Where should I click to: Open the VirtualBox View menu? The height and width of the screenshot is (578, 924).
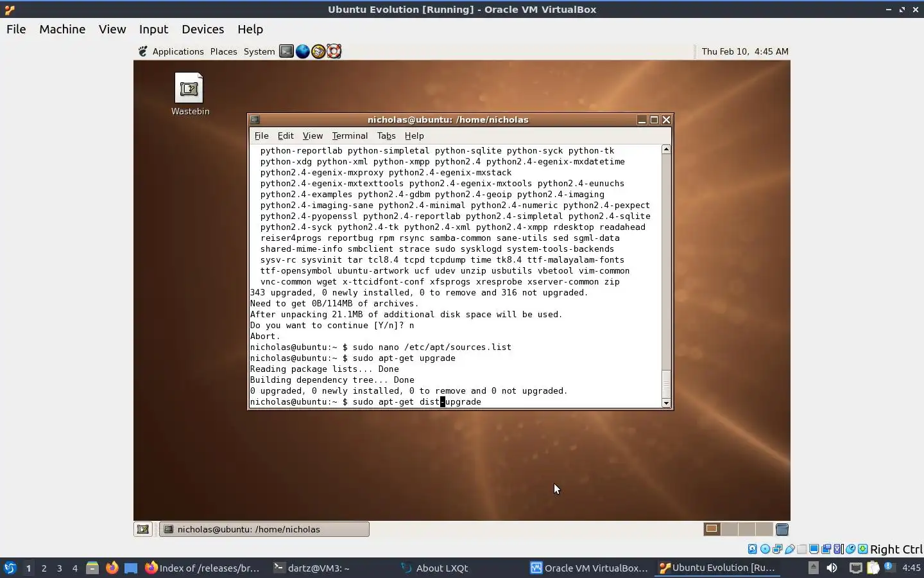click(112, 30)
